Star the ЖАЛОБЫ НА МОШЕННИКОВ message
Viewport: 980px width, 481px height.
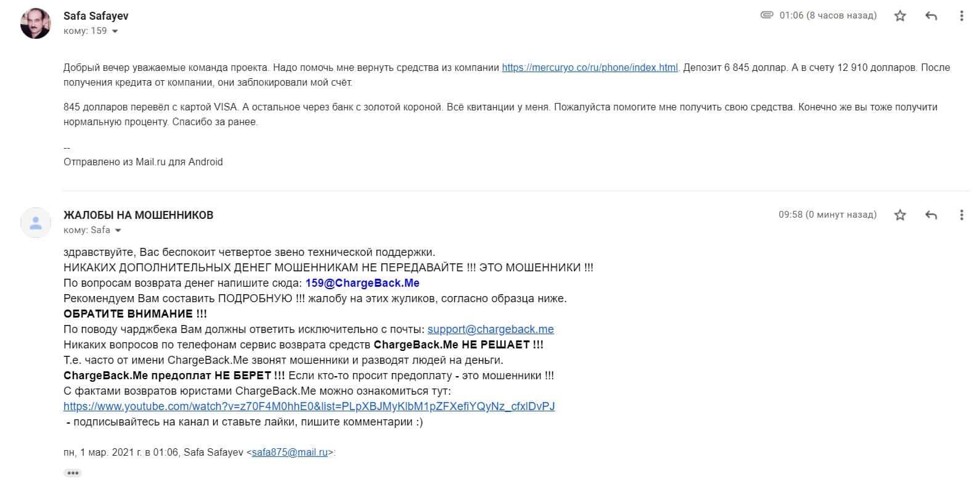[x=900, y=215]
